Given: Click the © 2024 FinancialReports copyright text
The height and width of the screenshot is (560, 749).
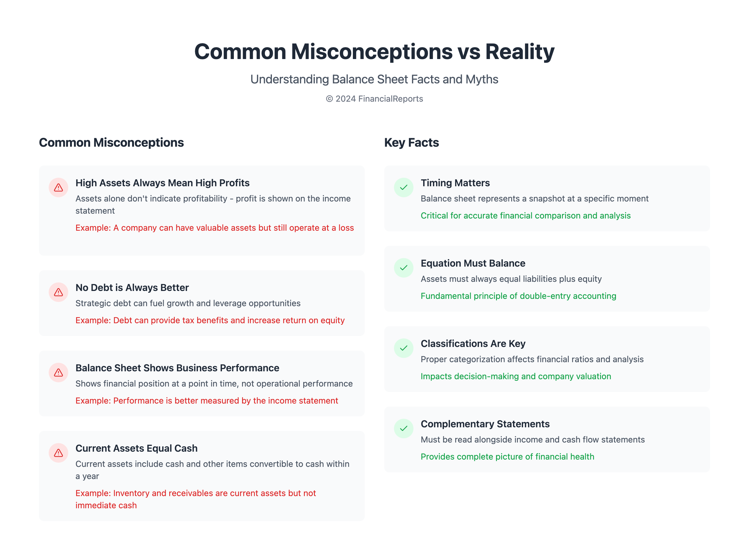Looking at the screenshot, I should coord(374,99).
